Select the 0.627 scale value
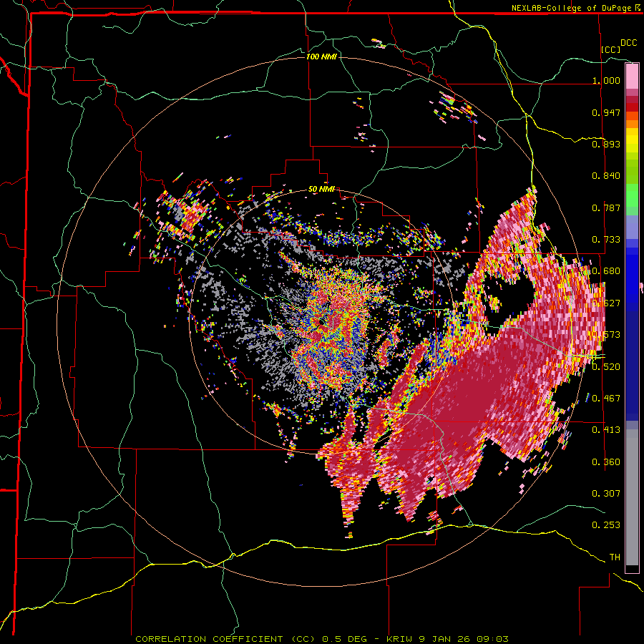The height and width of the screenshot is (644, 644). tap(606, 303)
